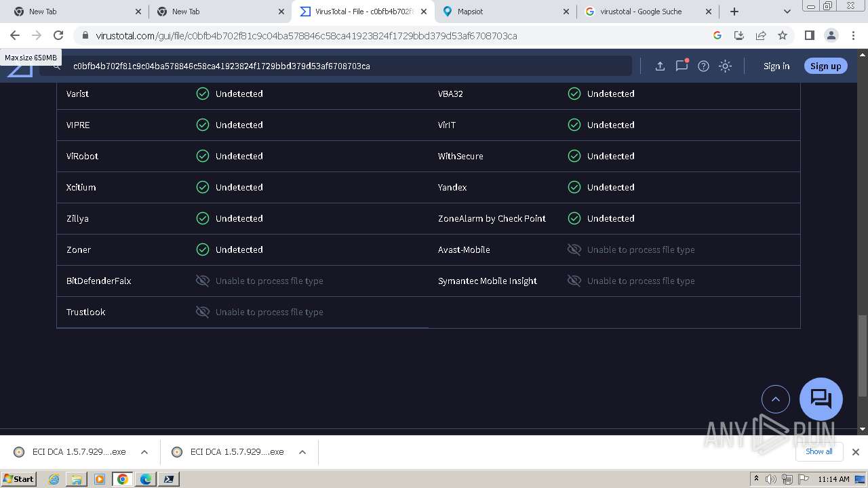
Task: Open the chat support bubble button
Action: [821, 399]
